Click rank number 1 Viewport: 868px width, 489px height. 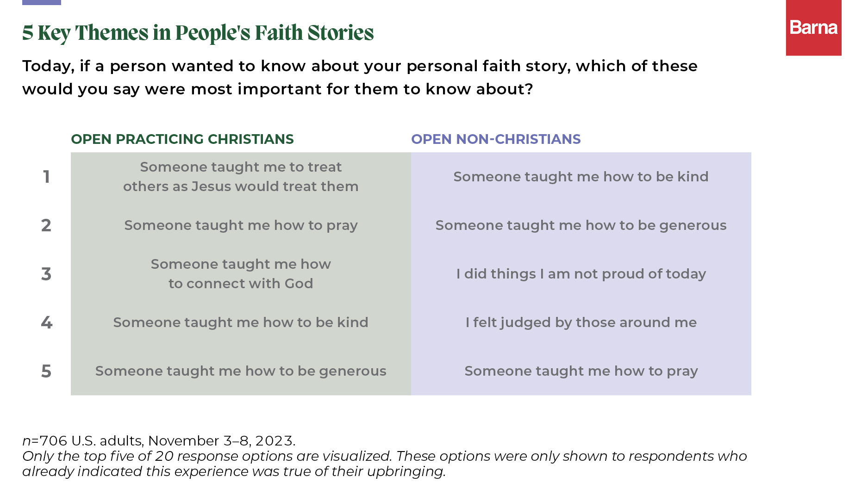click(46, 177)
